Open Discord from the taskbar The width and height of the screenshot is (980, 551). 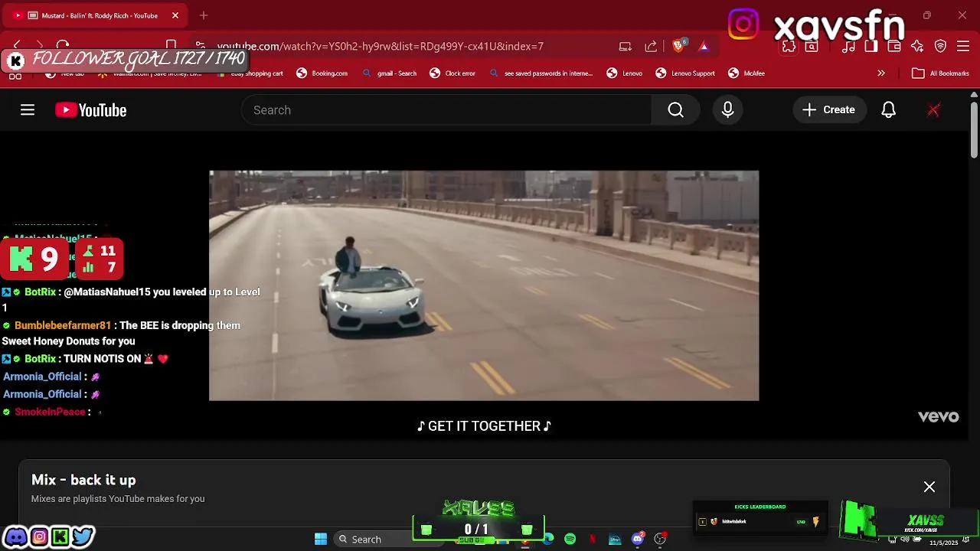(x=637, y=540)
